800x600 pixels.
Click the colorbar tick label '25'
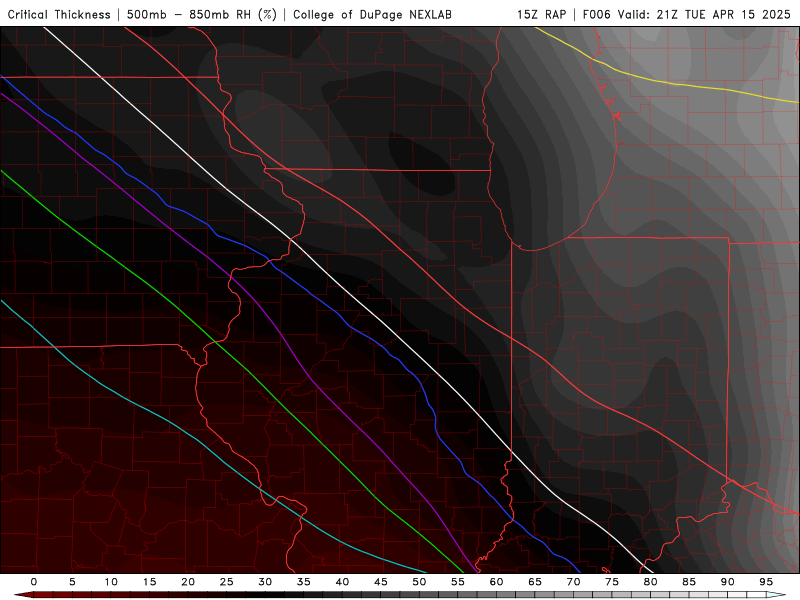point(227,582)
